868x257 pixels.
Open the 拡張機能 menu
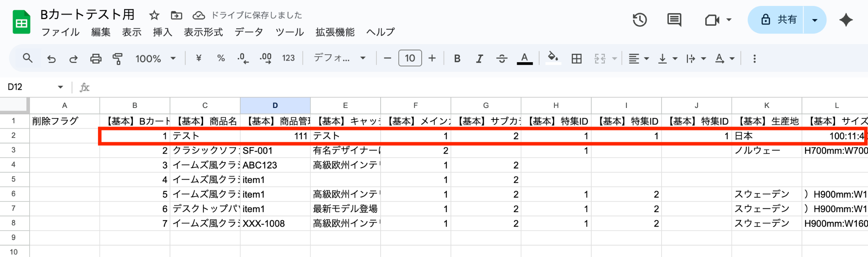(335, 32)
